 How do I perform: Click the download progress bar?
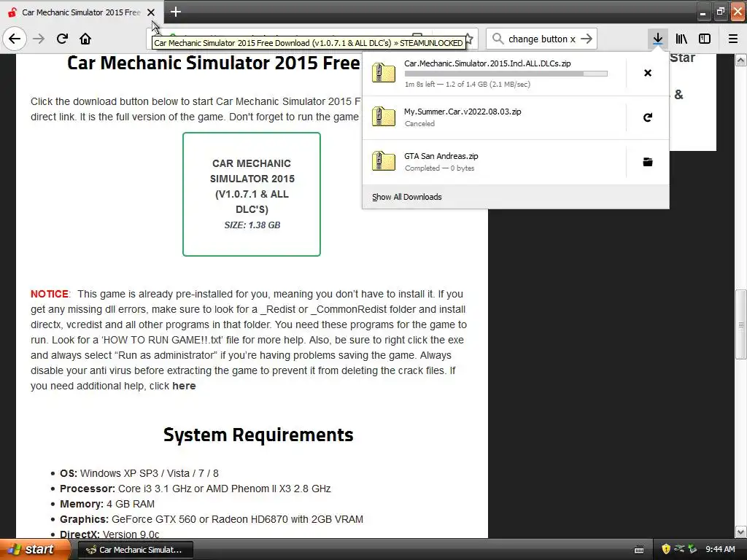[x=506, y=74]
